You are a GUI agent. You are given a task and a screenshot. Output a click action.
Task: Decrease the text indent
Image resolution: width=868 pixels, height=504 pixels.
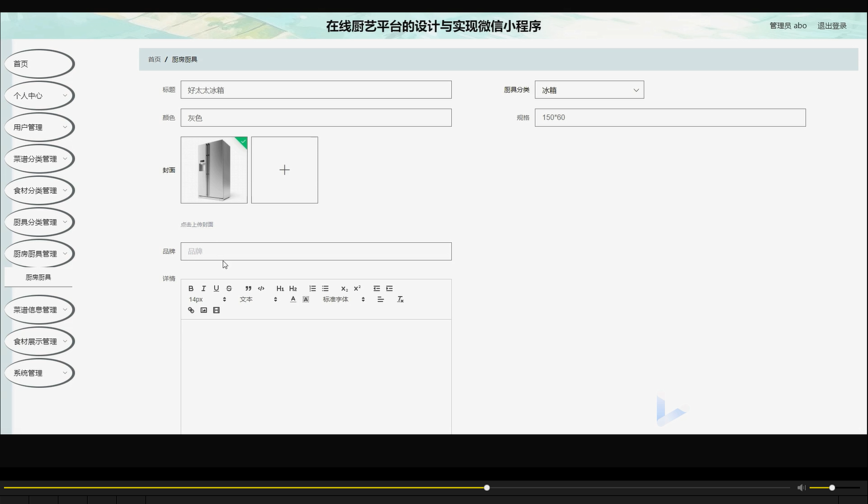click(x=377, y=289)
